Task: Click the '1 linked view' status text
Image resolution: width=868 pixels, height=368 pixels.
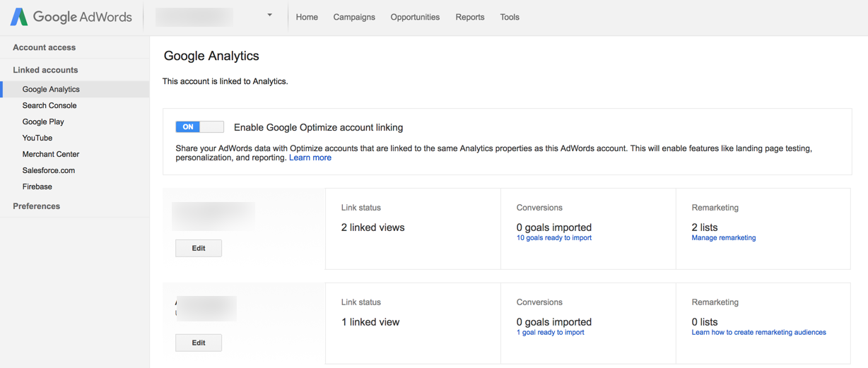Action: coord(370,322)
